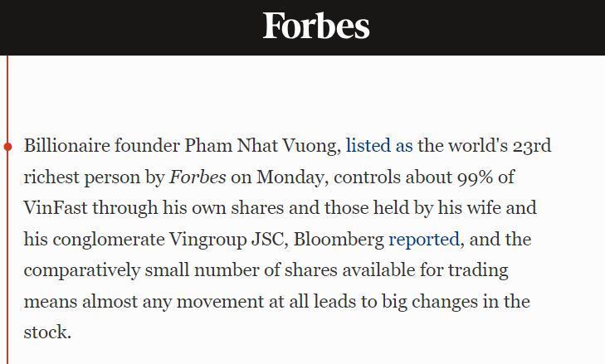Image resolution: width=605 pixels, height=364 pixels.
Task: Click the "23rd" ranking text
Action: coord(532,146)
